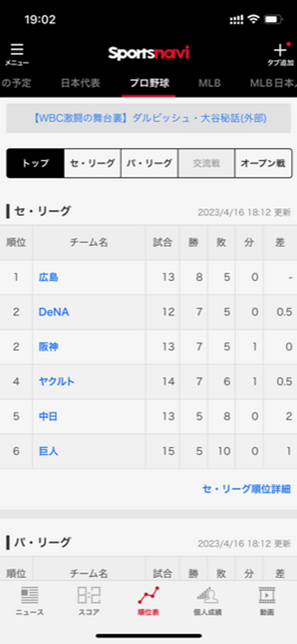Screen dimensions: 297x644
Task: Open the 動画 video icon
Action: [x=267, y=595]
